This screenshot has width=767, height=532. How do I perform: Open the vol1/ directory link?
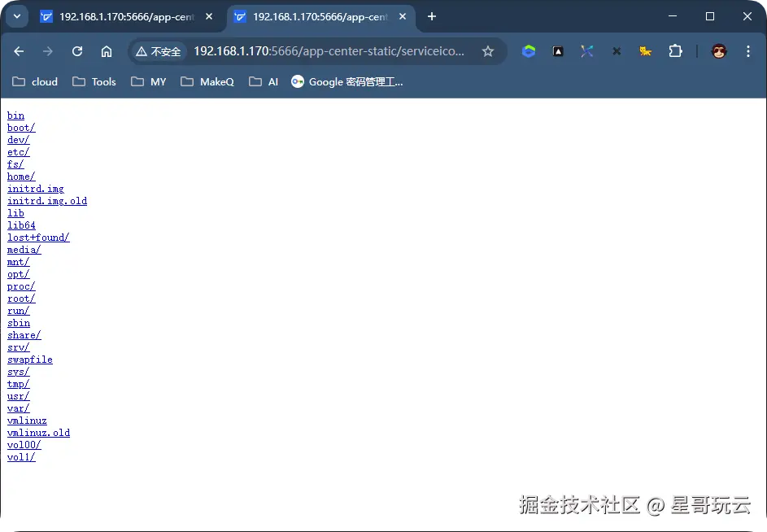(x=21, y=458)
